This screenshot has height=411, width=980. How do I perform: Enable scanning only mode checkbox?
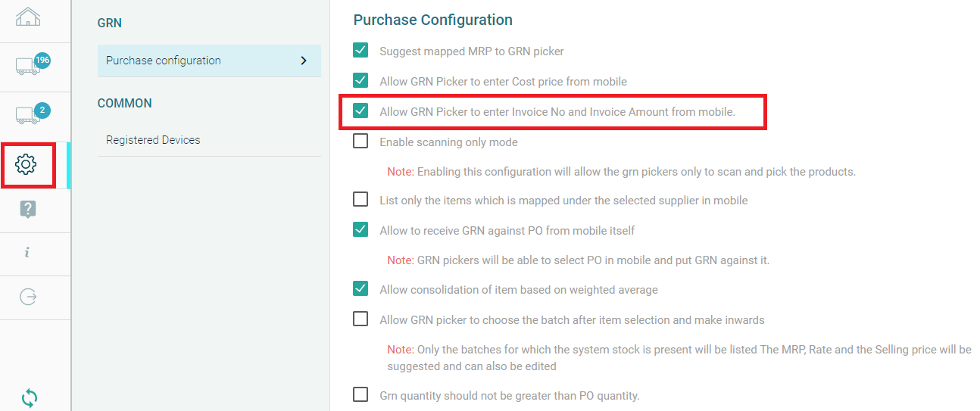360,142
